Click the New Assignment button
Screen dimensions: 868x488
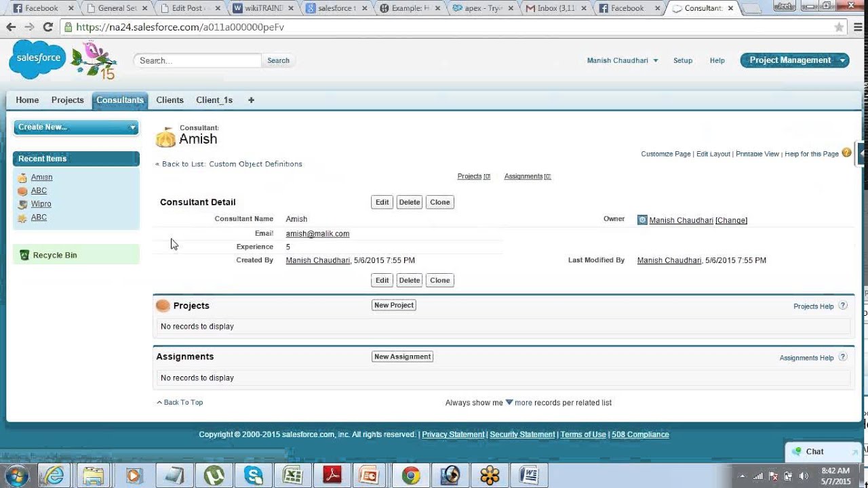(x=402, y=357)
